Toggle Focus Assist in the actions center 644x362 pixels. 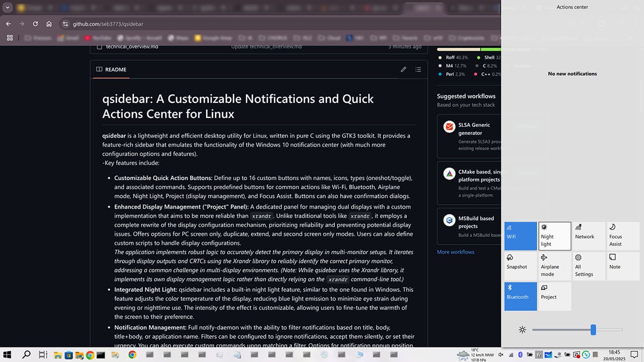coord(623,236)
